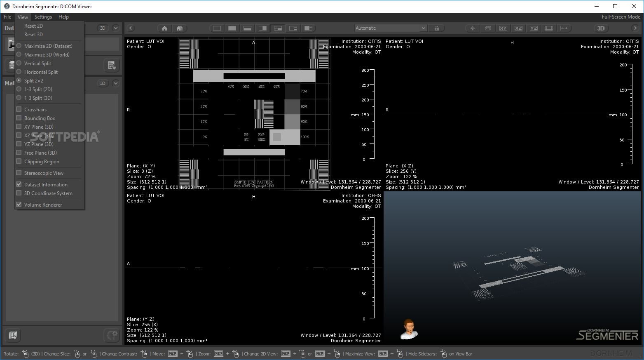This screenshot has height=360, width=644.
Task: Click the dataset information document icon
Action: (111, 65)
